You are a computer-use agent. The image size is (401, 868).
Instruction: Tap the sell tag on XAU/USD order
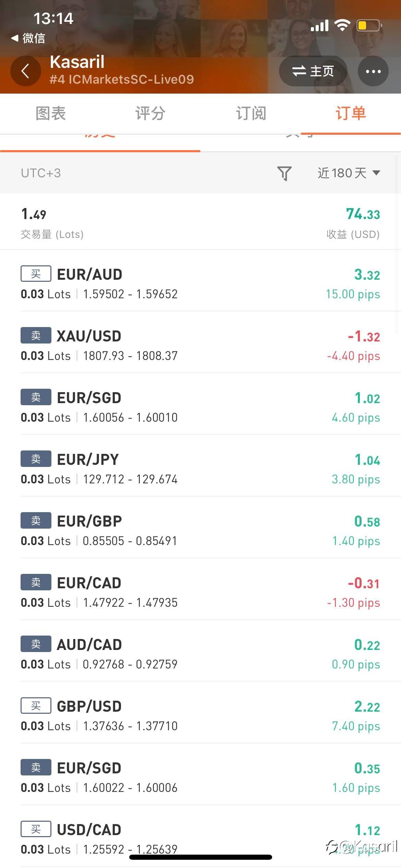click(36, 335)
